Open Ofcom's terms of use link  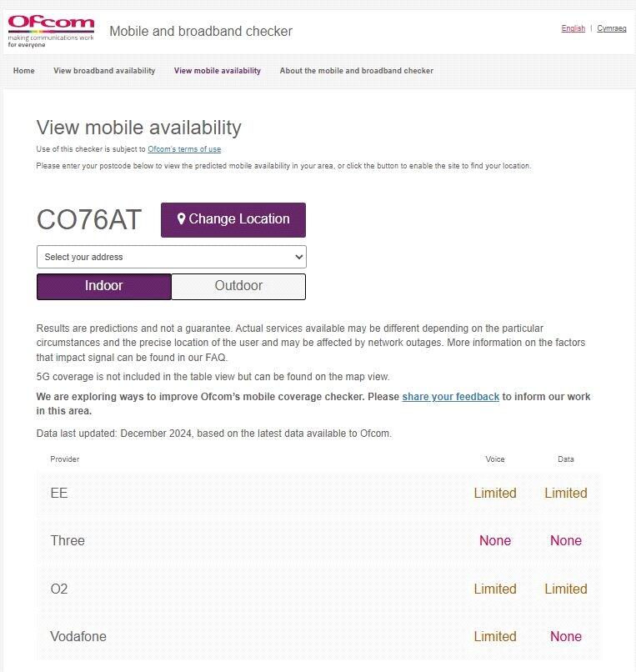184,149
